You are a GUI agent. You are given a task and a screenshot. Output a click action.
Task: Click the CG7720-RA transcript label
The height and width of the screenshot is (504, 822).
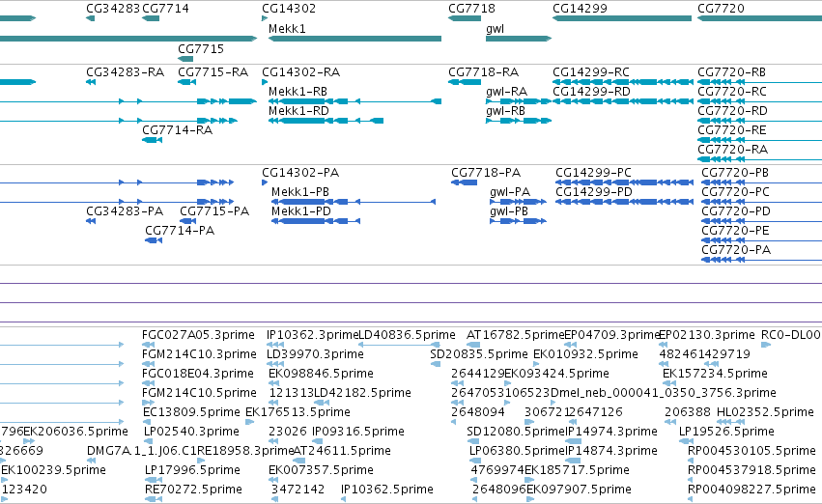point(732,150)
